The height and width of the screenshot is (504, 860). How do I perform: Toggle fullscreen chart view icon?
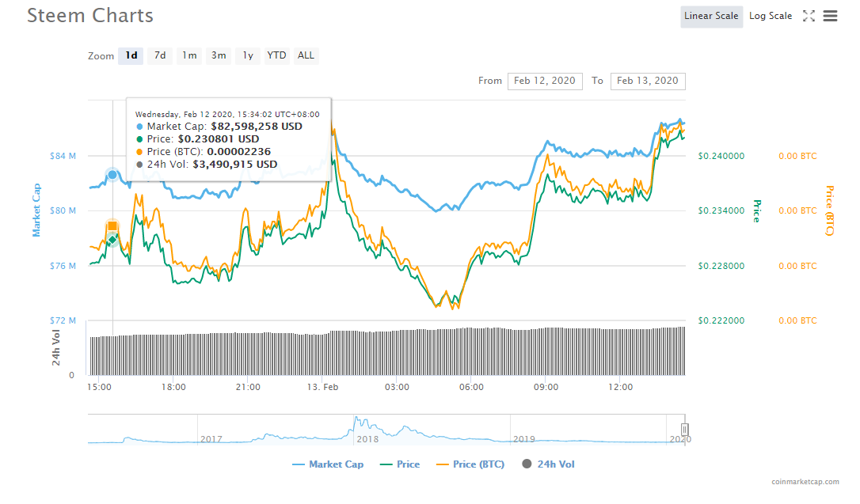pos(809,16)
